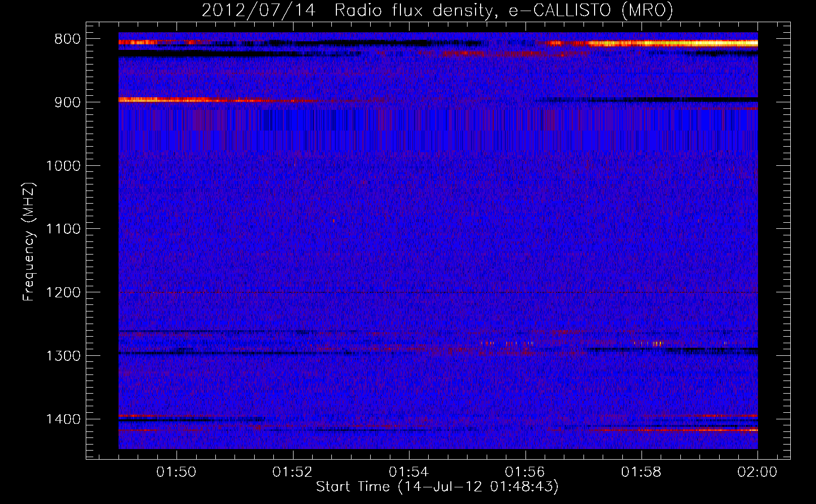
Task: Click the 'Frequency (MHZ)' y-axis label
Action: 29,242
